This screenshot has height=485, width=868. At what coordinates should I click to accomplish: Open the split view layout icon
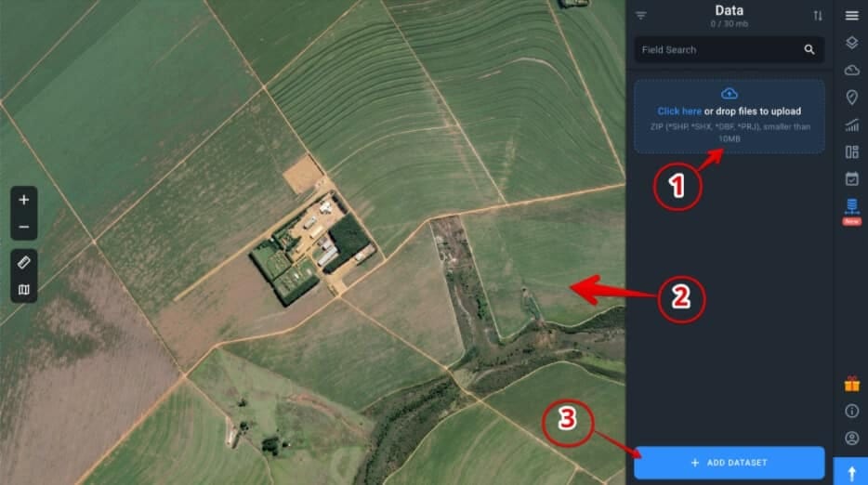(x=852, y=151)
